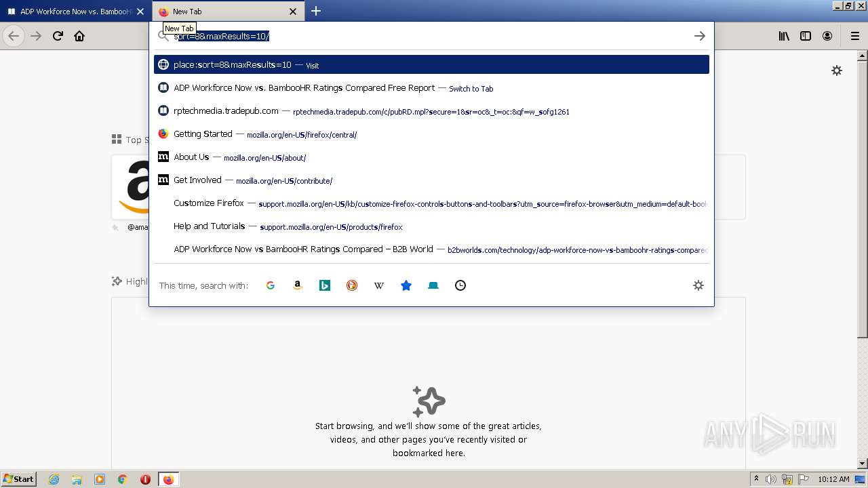Search this time with Bing
868x488 pixels.
pyautogui.click(x=325, y=285)
